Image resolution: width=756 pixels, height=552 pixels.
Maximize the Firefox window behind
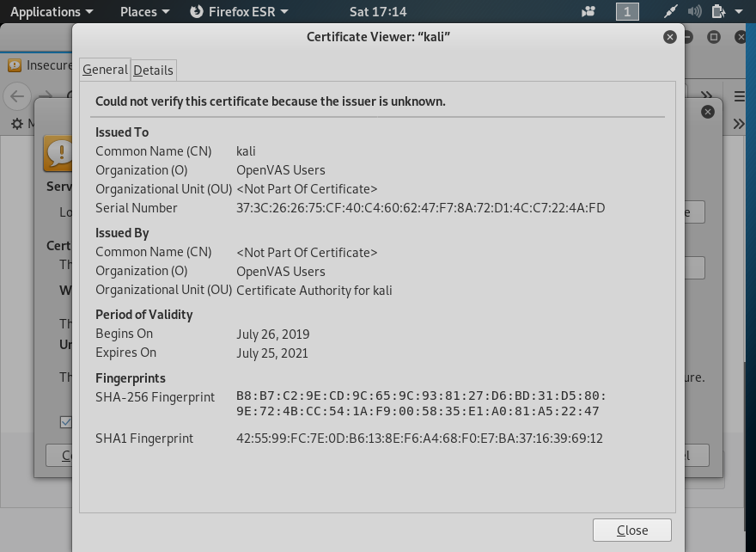pyautogui.click(x=714, y=37)
